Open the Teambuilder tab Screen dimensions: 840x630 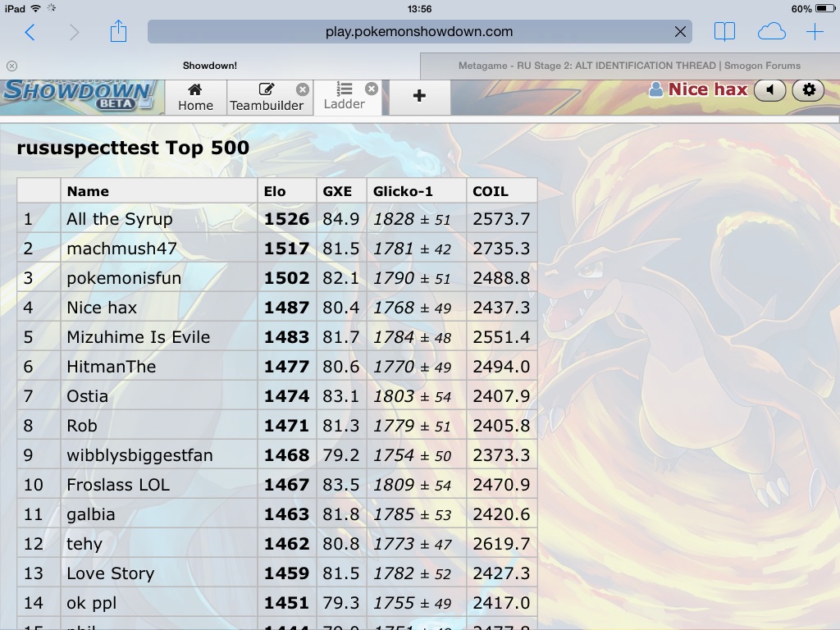pos(266,98)
